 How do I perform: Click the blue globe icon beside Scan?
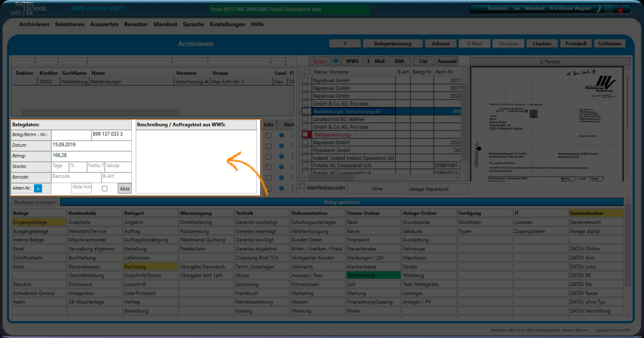click(336, 61)
